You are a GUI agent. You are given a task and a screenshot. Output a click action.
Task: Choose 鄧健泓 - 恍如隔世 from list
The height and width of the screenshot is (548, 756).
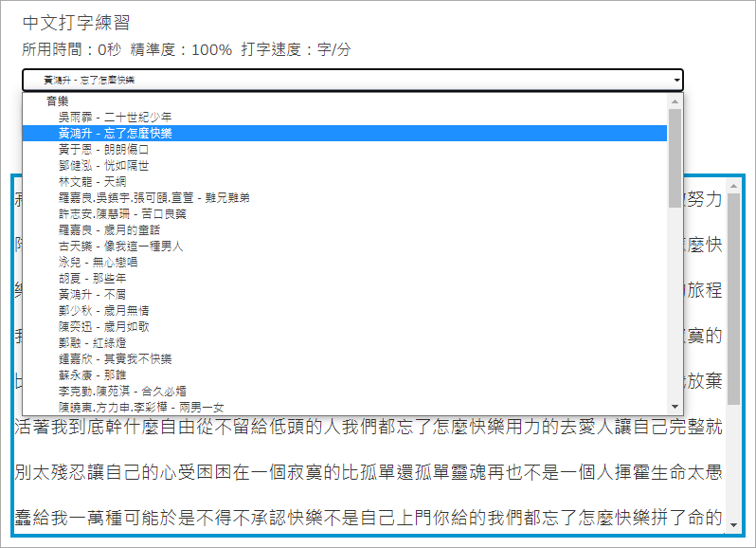tap(345, 166)
